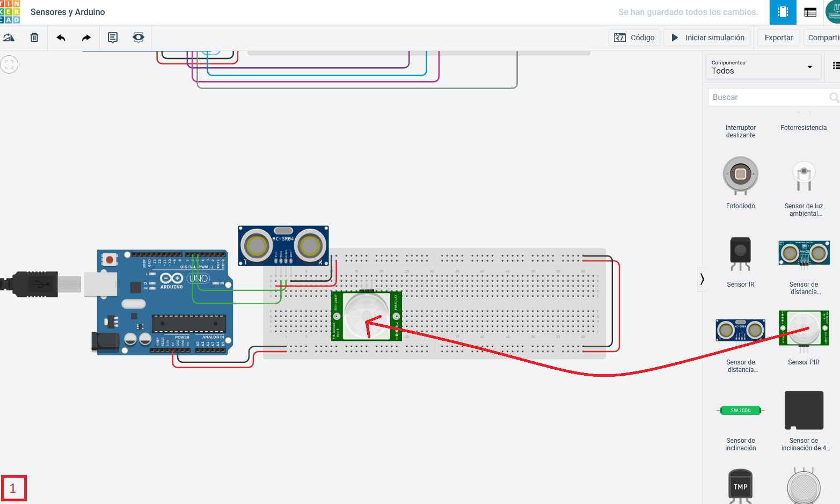Select the Fotodiodo component
This screenshot has height=504, width=840.
tap(740, 175)
